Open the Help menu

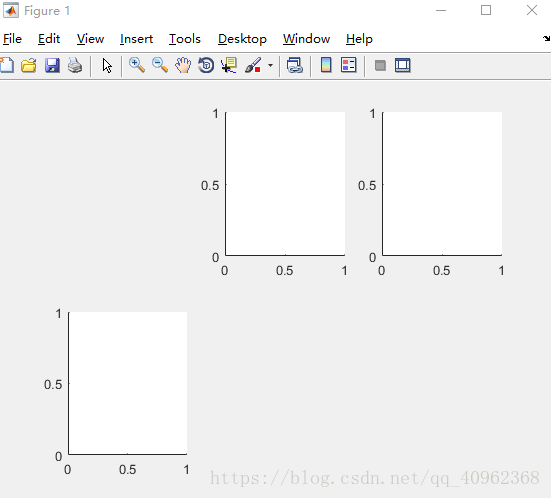pos(359,39)
